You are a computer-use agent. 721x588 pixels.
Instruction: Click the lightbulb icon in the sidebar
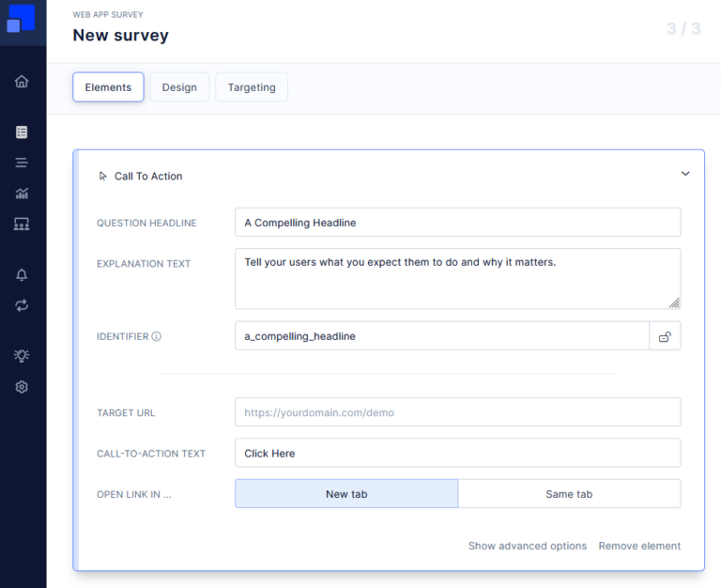pos(22,356)
